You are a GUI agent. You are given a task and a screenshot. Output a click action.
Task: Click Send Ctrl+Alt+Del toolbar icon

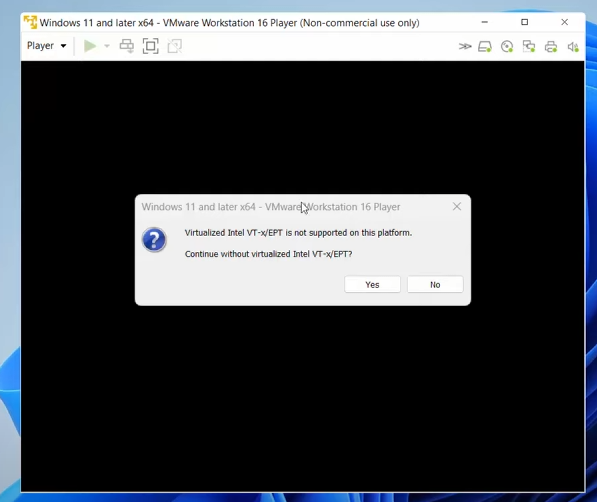tap(126, 46)
